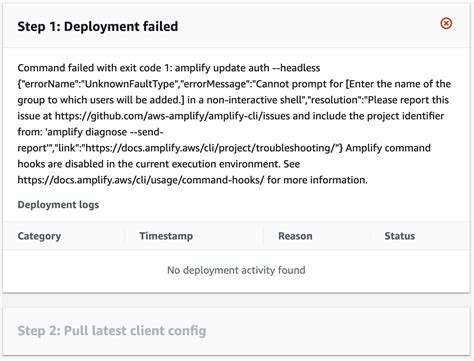Click the 'amplify update auth --headless' command text

tap(247, 68)
